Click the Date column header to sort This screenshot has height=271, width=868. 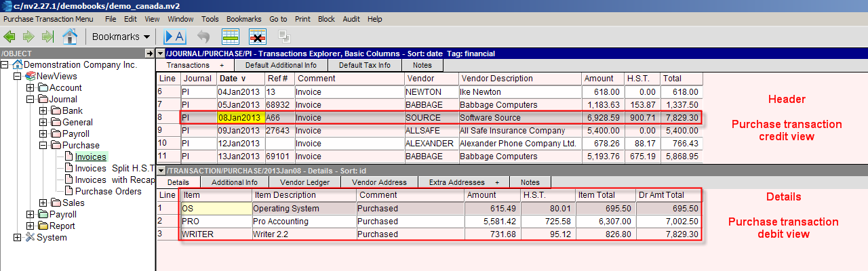232,79
